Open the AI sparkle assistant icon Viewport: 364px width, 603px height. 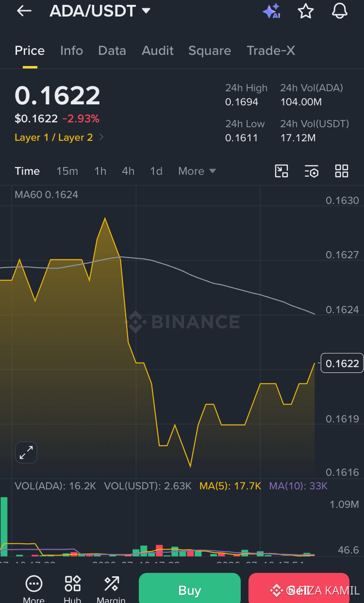(x=271, y=11)
